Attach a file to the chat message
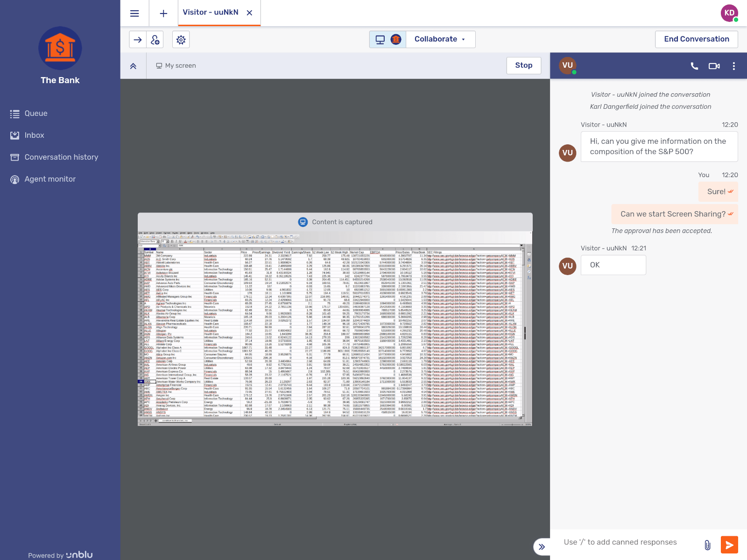The height and width of the screenshot is (560, 747). click(706, 545)
